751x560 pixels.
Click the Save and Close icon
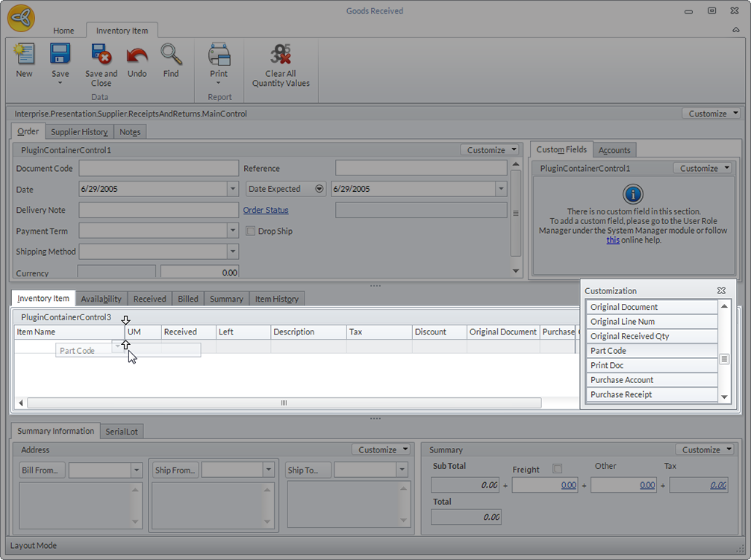[x=101, y=55]
